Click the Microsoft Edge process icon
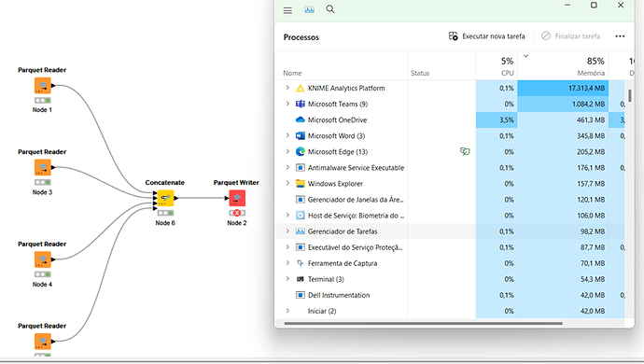 pos(301,151)
